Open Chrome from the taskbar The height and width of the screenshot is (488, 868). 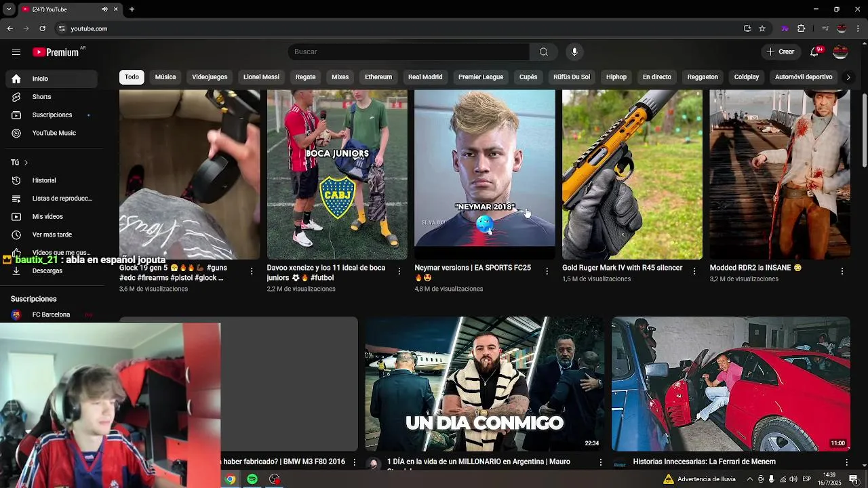pyautogui.click(x=231, y=479)
